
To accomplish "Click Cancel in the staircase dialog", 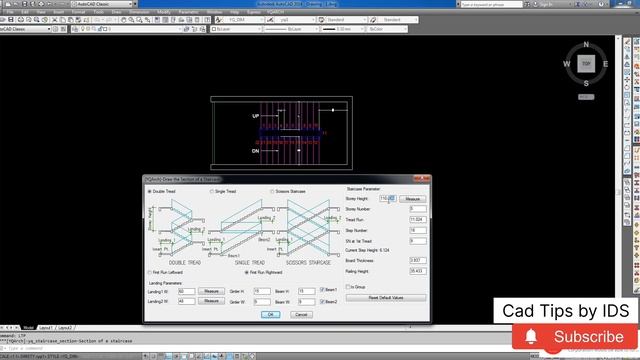I will [x=301, y=315].
